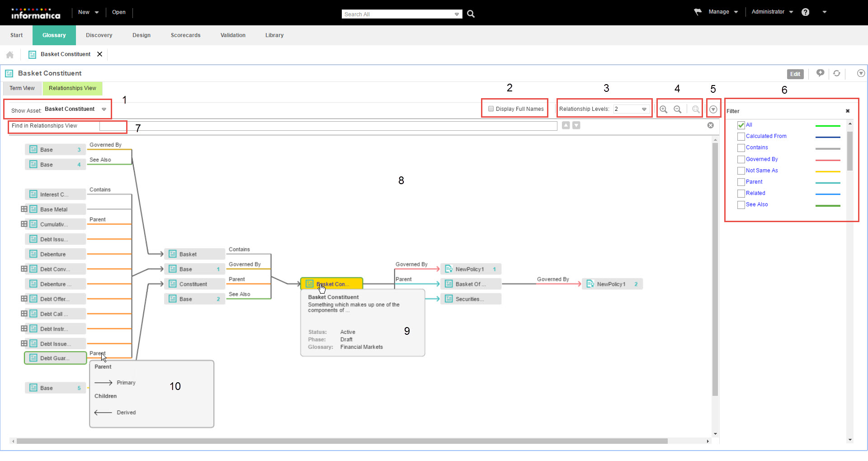
Task: Switch to the Validation tab
Action: tap(233, 35)
